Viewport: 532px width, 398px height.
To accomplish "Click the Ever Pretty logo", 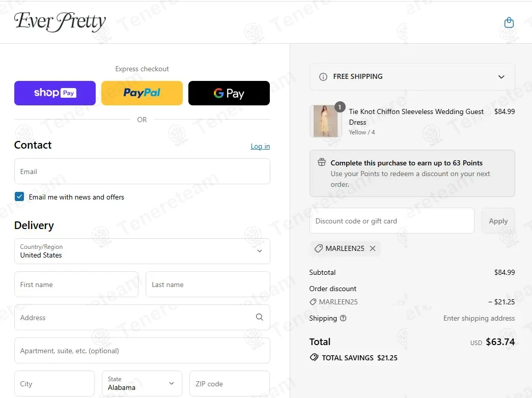I will pos(60,22).
